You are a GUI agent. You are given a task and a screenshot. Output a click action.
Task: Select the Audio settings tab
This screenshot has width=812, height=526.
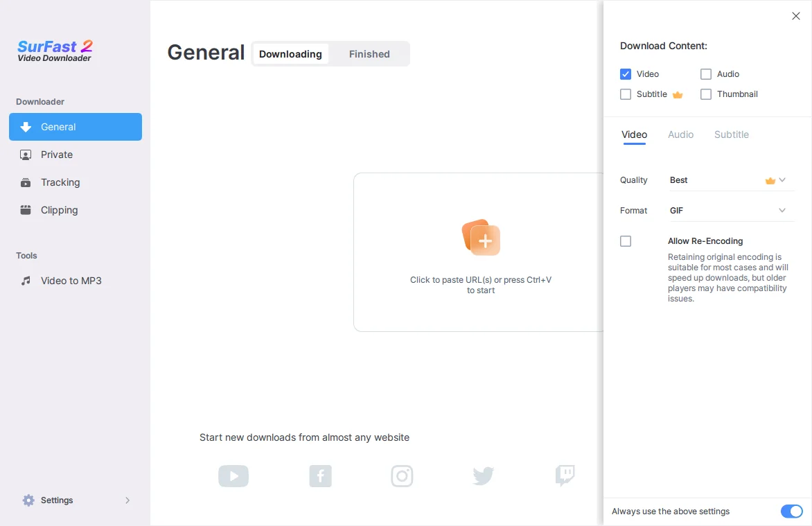click(680, 134)
